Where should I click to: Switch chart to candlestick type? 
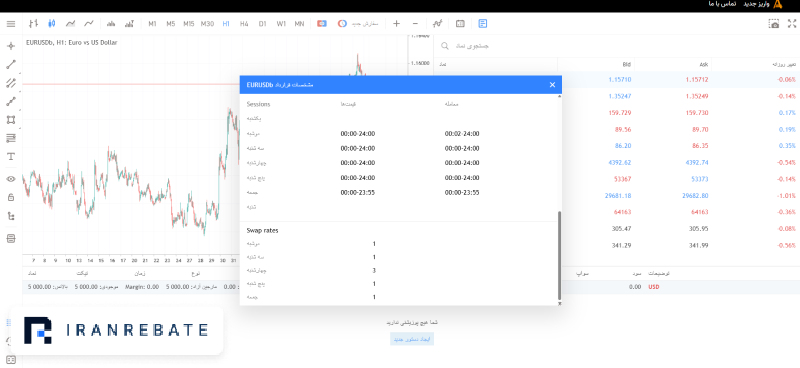52,23
